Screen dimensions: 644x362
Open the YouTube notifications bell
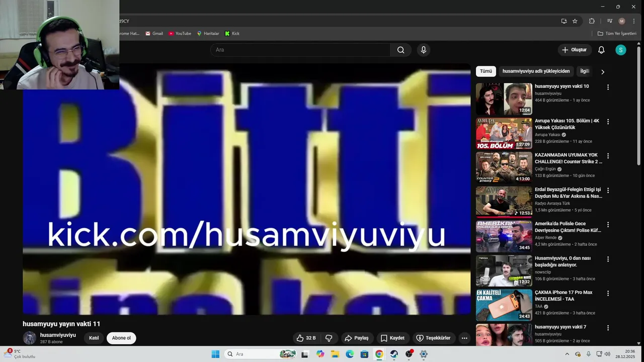tap(601, 50)
